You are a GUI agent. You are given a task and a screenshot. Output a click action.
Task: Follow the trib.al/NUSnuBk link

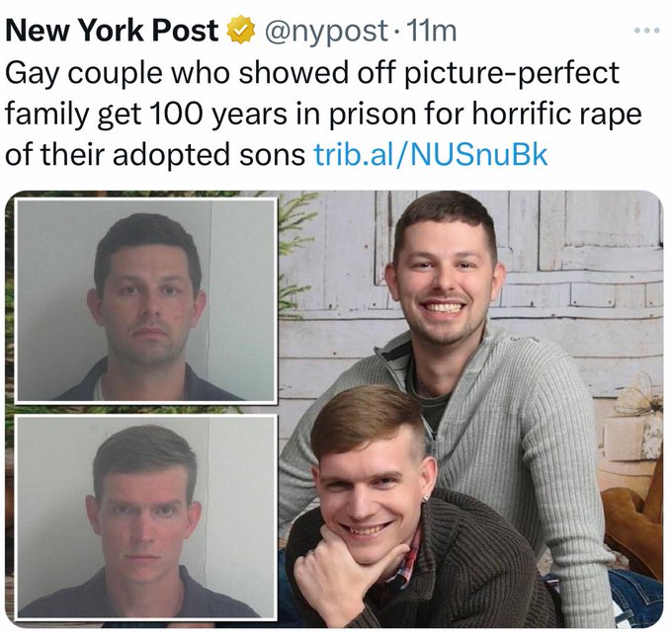[x=431, y=154]
